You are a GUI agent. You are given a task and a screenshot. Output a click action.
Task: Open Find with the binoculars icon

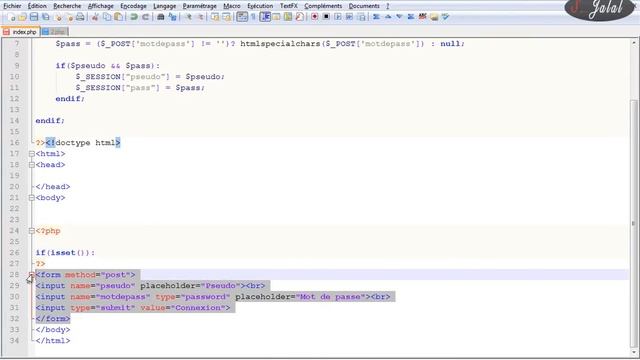(160, 17)
